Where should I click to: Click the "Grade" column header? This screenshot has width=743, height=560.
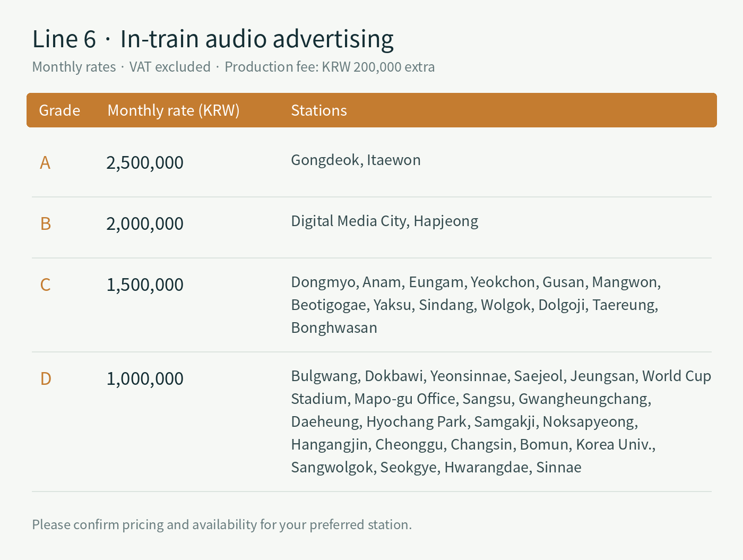[x=59, y=110]
